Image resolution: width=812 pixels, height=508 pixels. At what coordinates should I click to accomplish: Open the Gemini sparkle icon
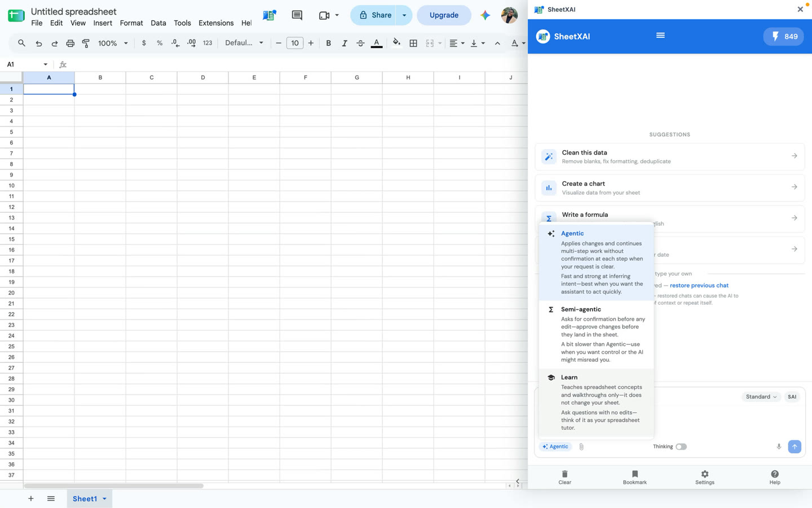coord(485,15)
